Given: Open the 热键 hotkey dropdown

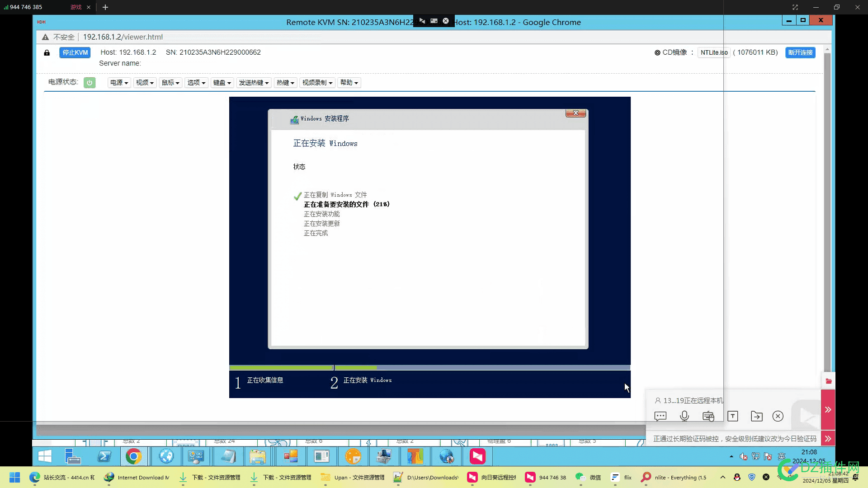Looking at the screenshot, I should tap(286, 83).
